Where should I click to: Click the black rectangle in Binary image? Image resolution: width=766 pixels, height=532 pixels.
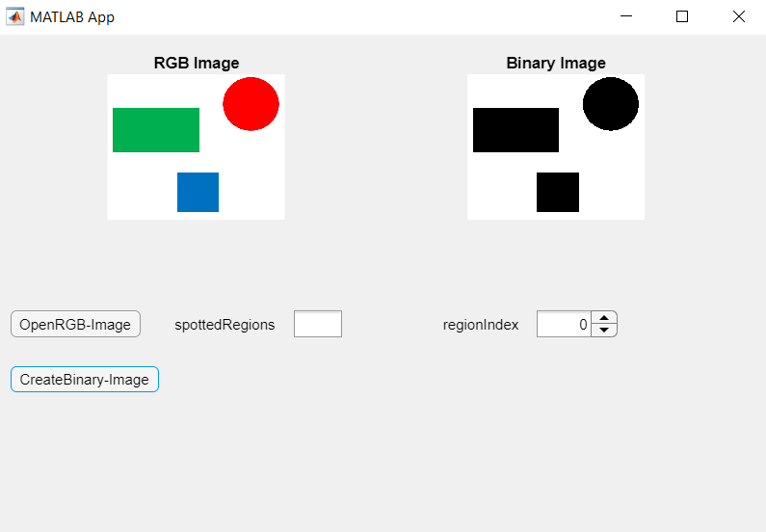(515, 130)
